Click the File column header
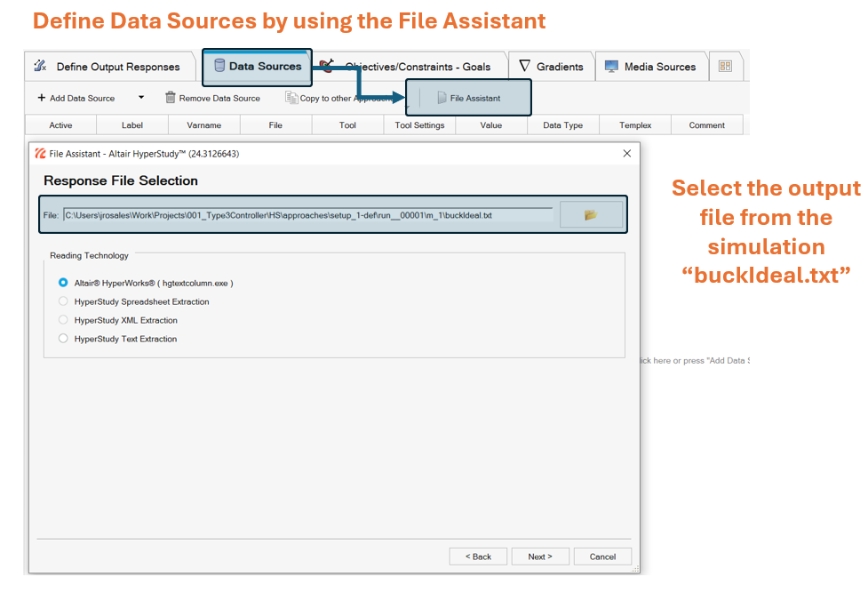The width and height of the screenshot is (868, 593). (275, 125)
